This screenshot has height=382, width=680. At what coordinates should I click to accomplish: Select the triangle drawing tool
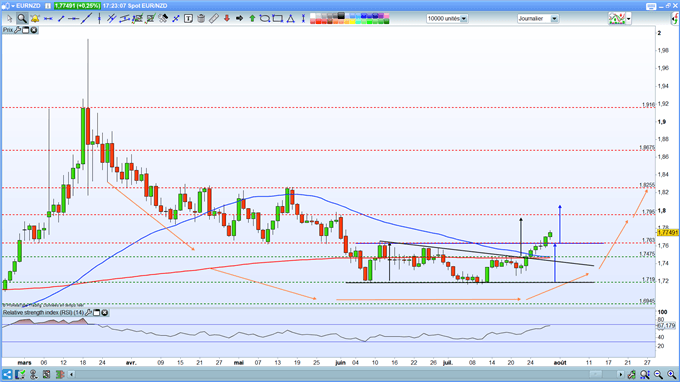point(291,19)
